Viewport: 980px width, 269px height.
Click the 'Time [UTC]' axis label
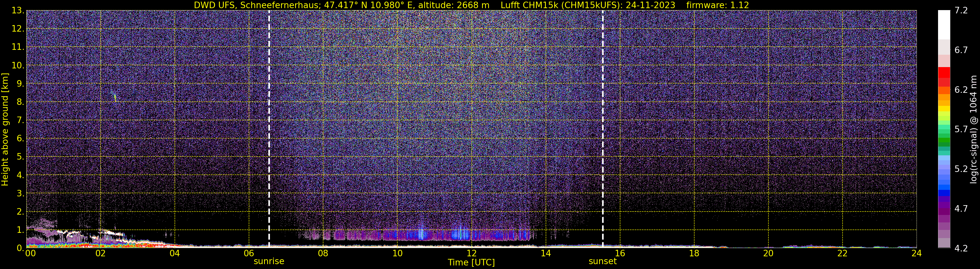471,262
